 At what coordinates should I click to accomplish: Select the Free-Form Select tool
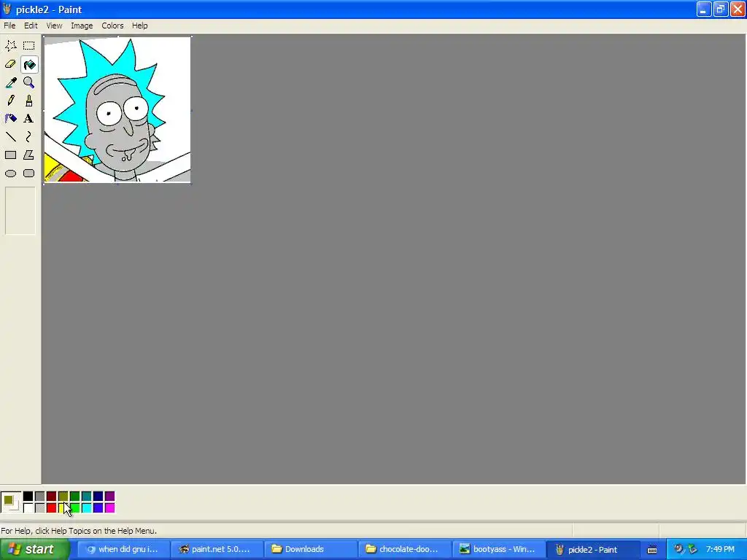click(x=10, y=46)
